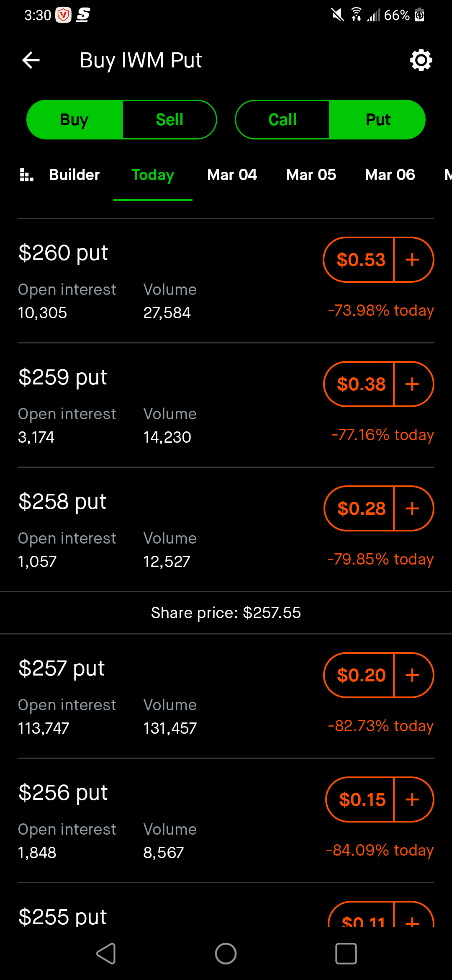Screen dimensions: 452x980
Task: Choose the Mar 06 expiration tab
Action: (x=390, y=175)
